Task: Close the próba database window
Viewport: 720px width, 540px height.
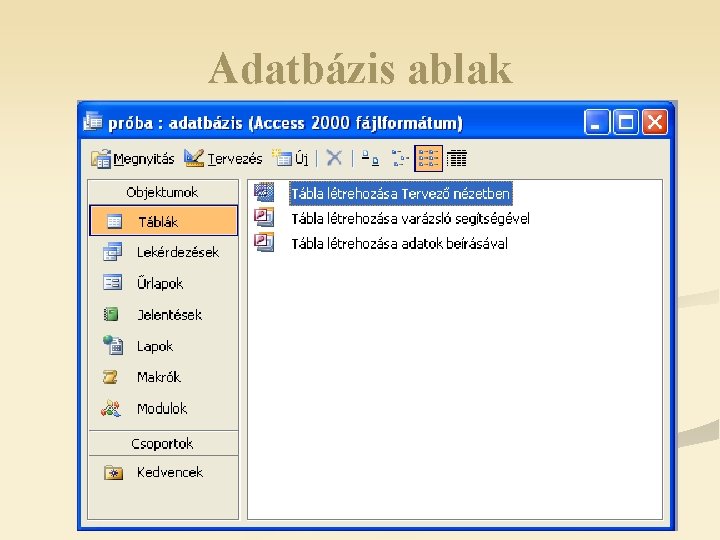Action: tap(654, 122)
